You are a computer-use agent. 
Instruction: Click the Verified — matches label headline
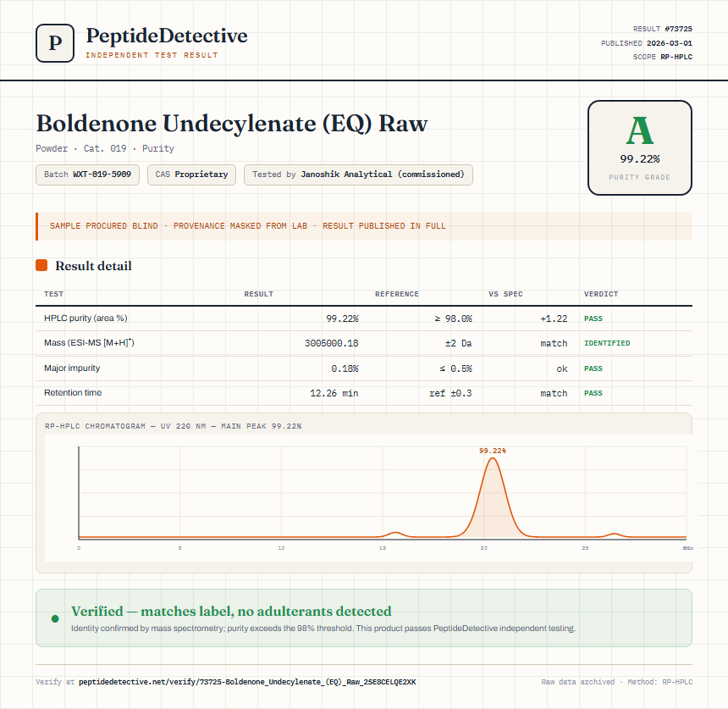231,611
